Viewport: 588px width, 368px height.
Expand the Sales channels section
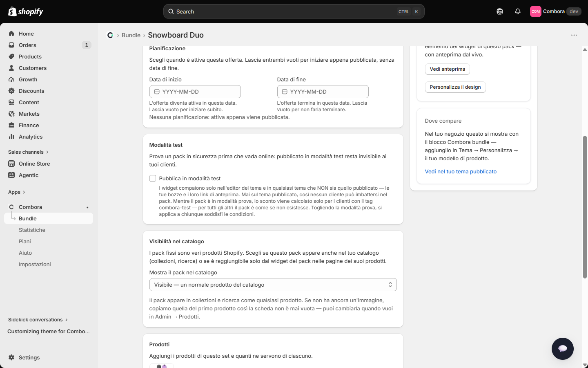tap(28, 152)
